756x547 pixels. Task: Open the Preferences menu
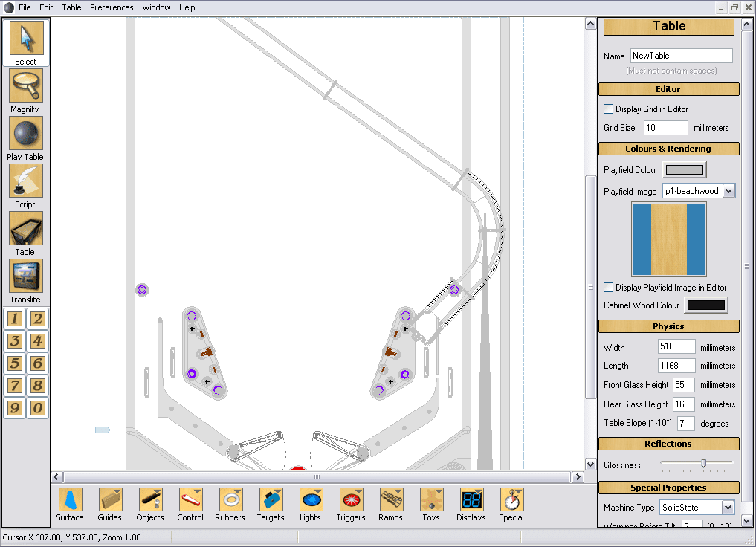pos(112,7)
